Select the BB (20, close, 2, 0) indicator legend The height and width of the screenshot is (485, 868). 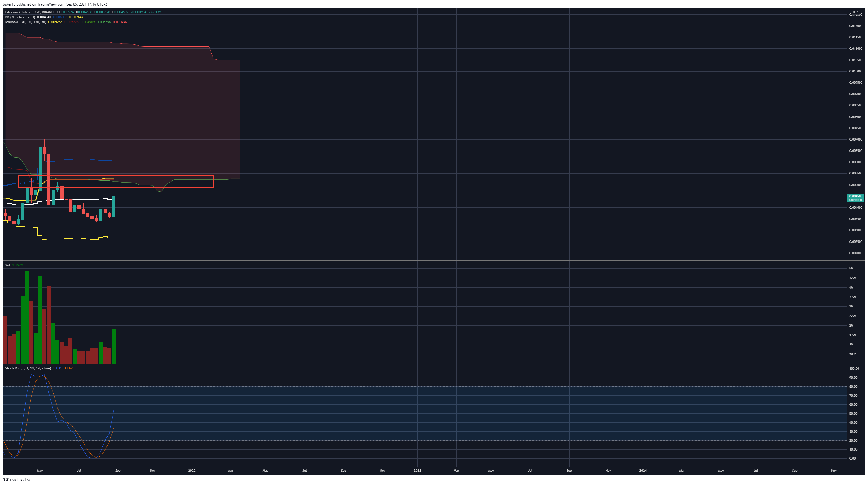(20, 17)
